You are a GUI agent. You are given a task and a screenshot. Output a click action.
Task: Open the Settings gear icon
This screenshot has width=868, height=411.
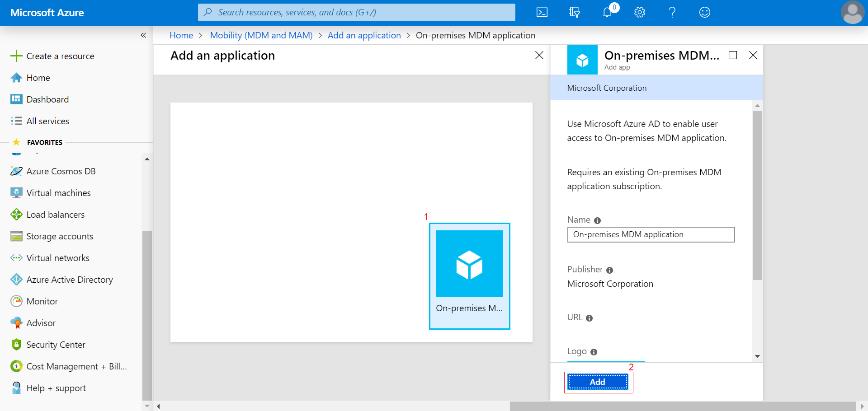point(640,12)
